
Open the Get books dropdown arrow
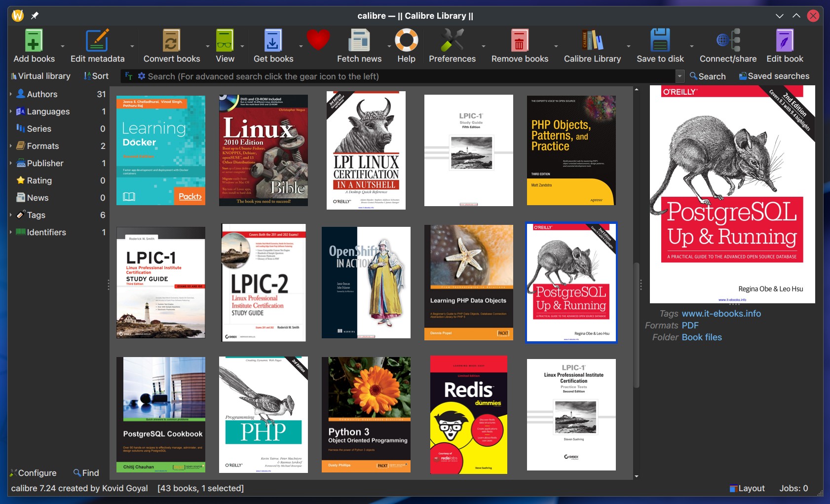(x=301, y=46)
